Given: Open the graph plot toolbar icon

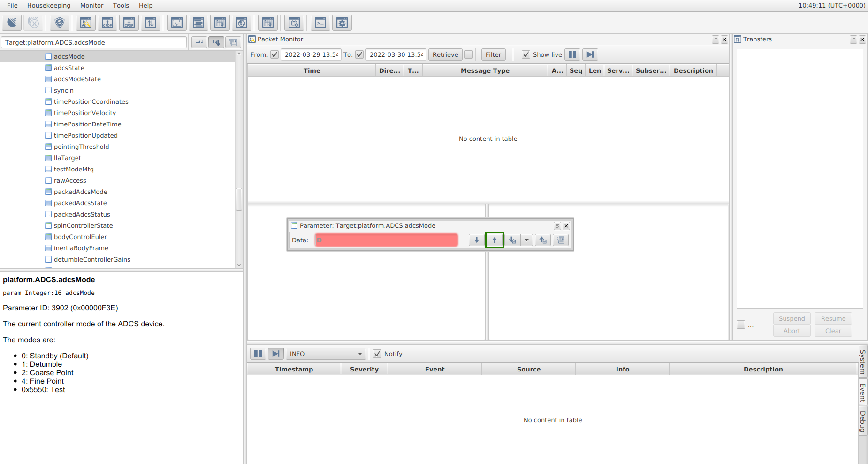Looking at the screenshot, I should point(177,23).
